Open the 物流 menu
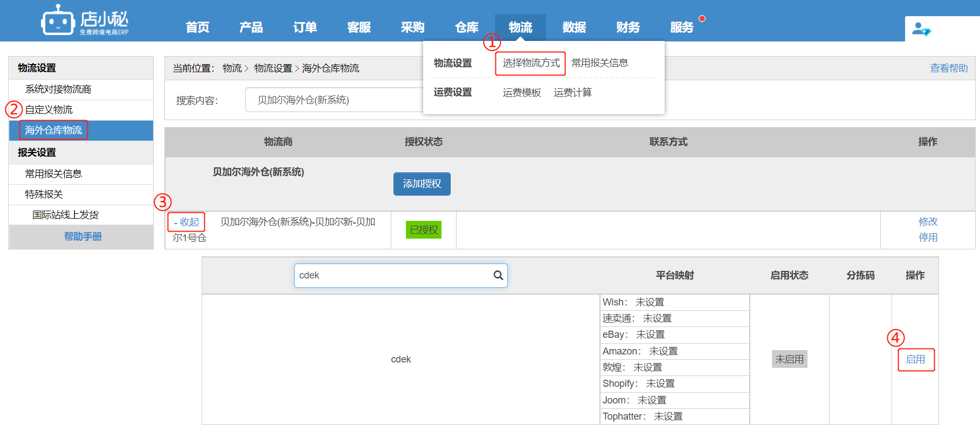 (521, 27)
